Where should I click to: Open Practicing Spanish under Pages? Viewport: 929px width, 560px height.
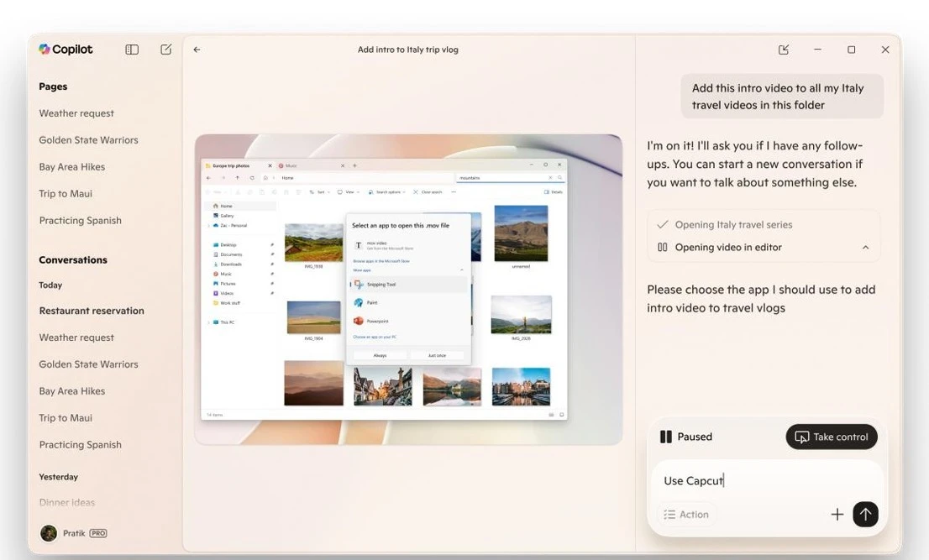pyautogui.click(x=80, y=221)
